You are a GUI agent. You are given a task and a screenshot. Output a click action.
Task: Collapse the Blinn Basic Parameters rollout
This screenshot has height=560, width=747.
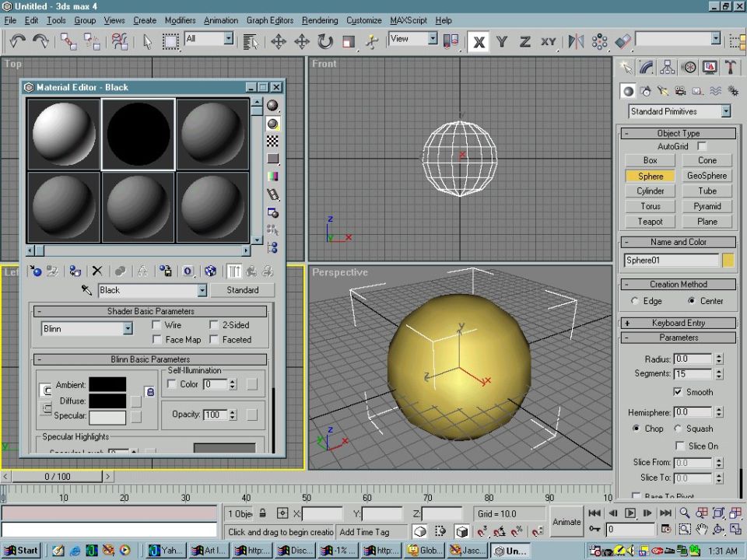pyautogui.click(x=150, y=359)
